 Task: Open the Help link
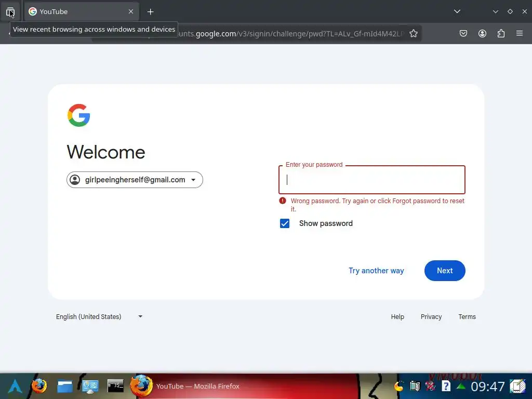click(x=397, y=316)
